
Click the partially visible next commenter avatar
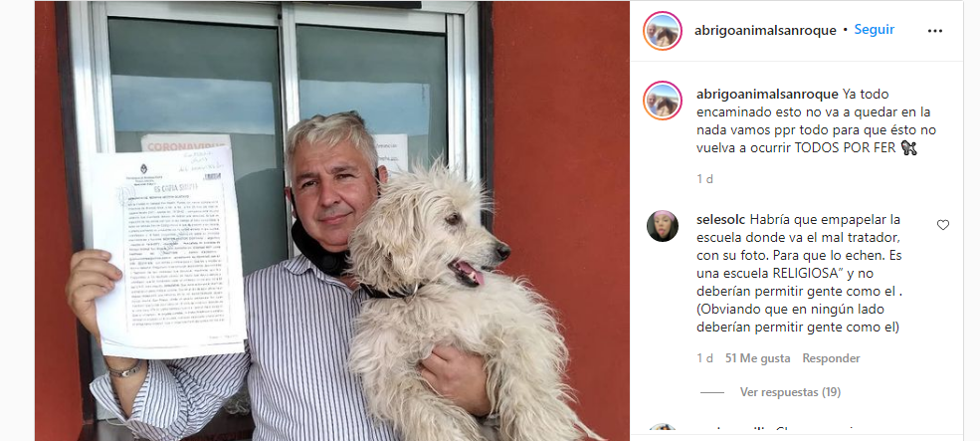coord(662,432)
